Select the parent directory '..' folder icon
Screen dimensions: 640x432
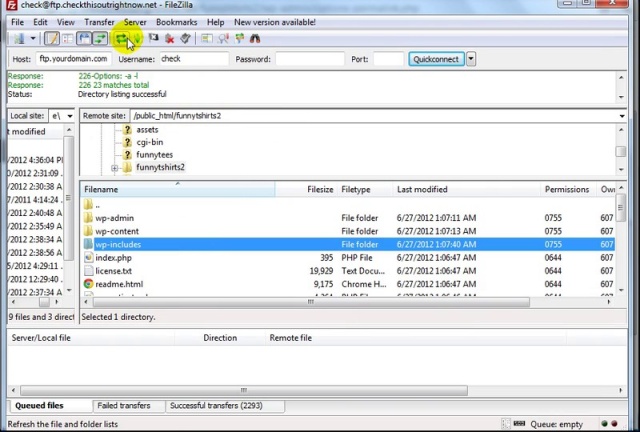click(x=88, y=204)
